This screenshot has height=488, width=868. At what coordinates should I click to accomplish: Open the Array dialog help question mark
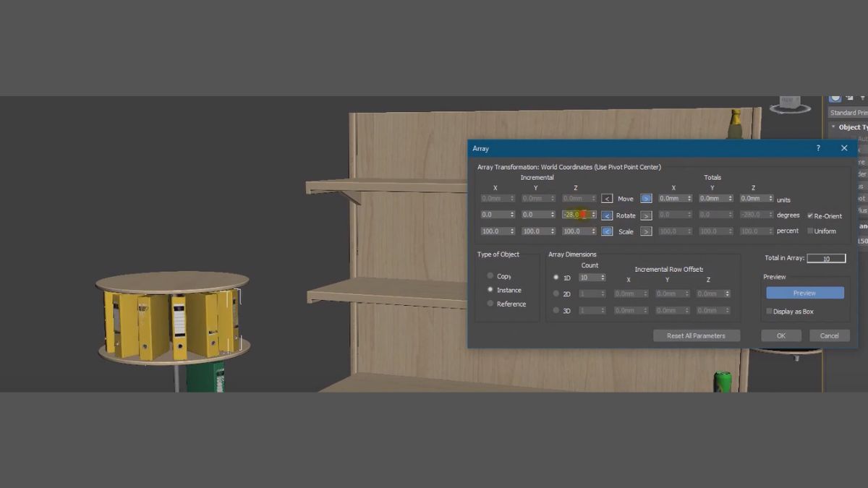tap(817, 147)
